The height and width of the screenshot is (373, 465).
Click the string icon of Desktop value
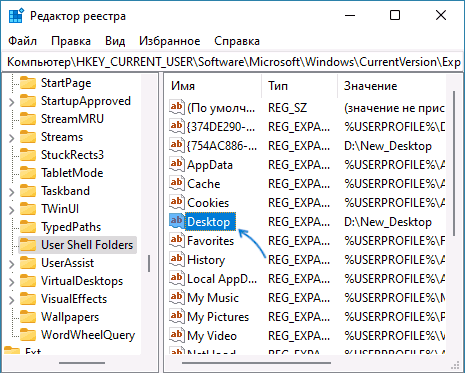click(177, 222)
